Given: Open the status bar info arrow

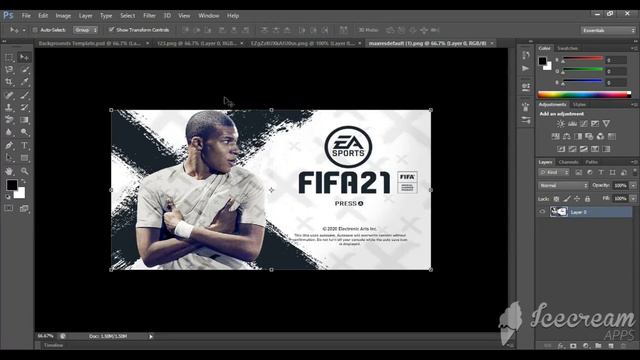Looking at the screenshot, I should point(151,336).
